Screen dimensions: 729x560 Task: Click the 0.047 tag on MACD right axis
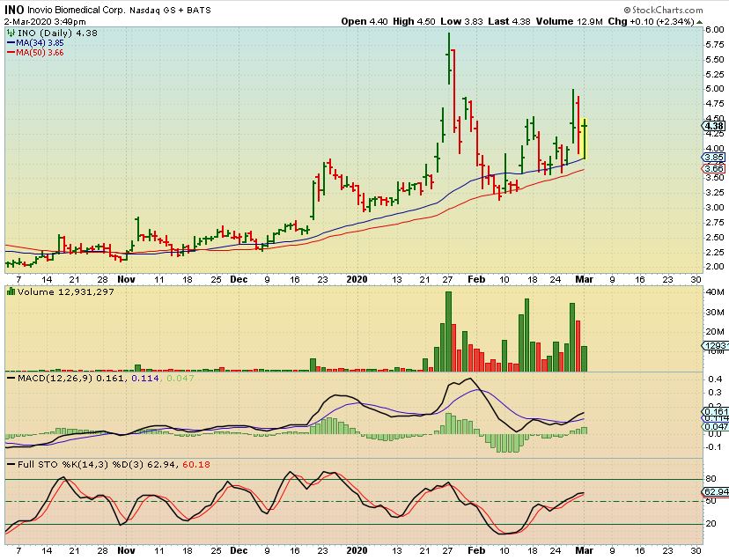point(715,426)
